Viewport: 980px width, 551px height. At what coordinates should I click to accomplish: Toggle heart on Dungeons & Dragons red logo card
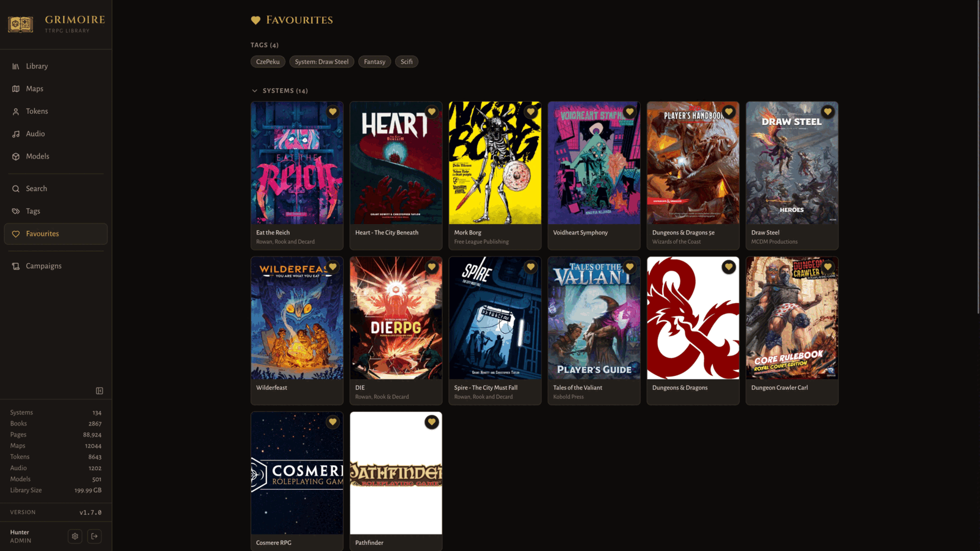(729, 267)
